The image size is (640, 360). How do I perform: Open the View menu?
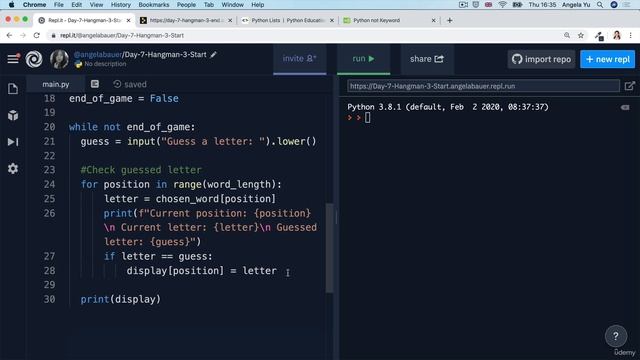(96, 4)
